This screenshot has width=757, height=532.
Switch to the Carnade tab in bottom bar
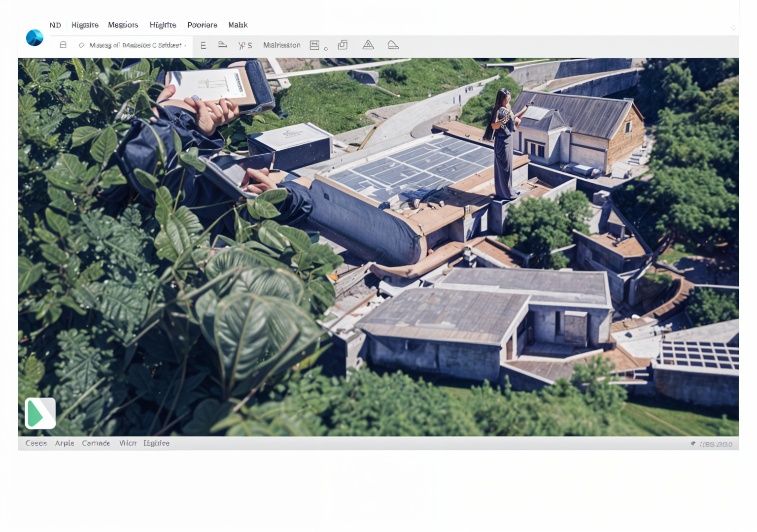pyautogui.click(x=96, y=443)
